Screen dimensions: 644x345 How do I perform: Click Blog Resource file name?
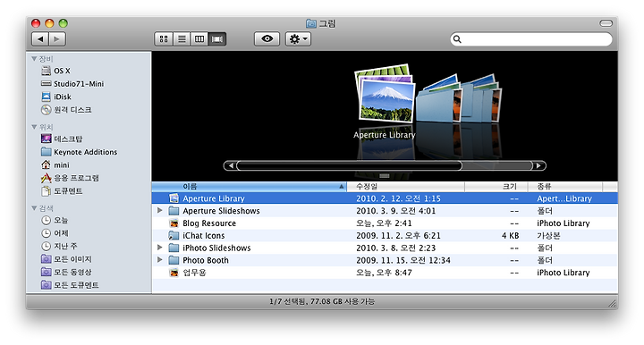[x=209, y=223]
